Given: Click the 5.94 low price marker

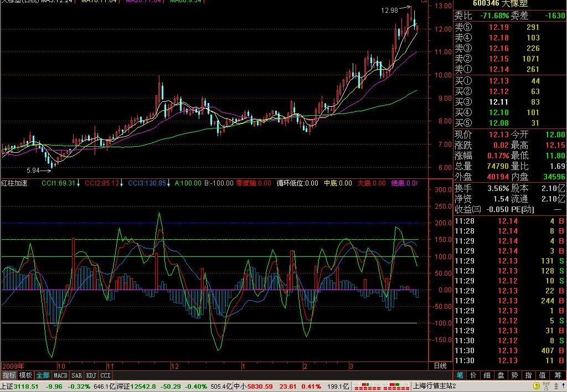Looking at the screenshot, I should [33, 170].
